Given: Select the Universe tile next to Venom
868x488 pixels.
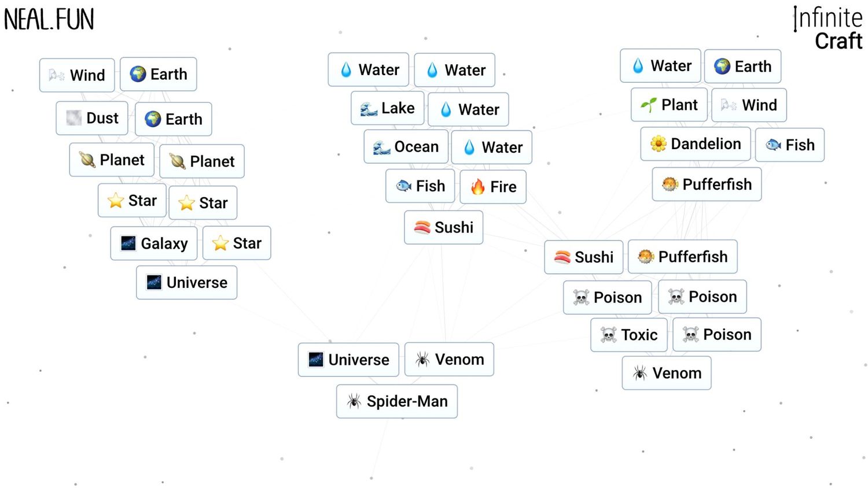Looking at the screenshot, I should tap(348, 360).
